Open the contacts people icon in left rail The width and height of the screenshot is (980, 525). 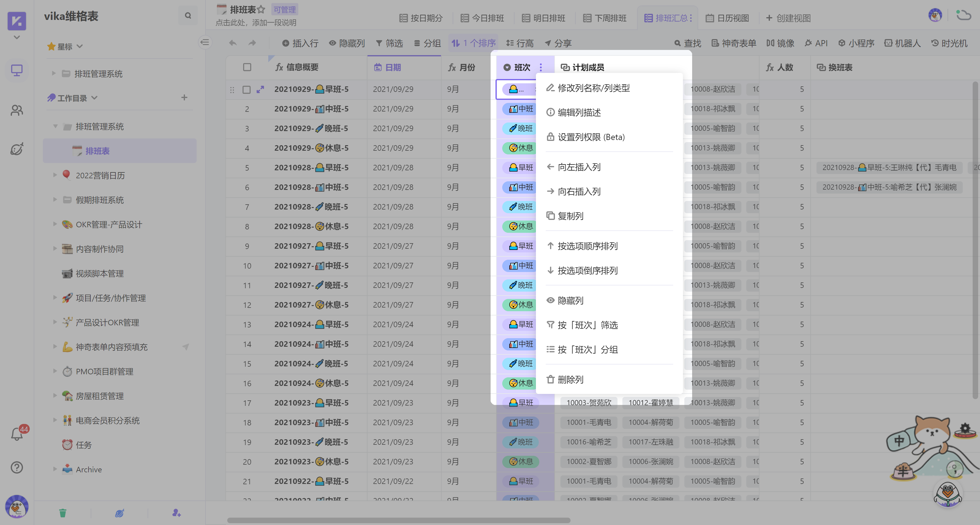[x=17, y=110]
